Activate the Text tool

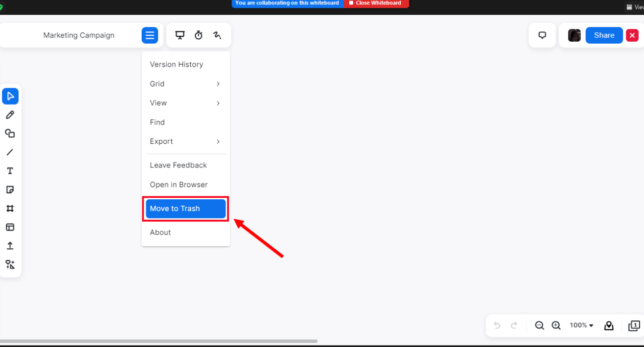click(10, 171)
